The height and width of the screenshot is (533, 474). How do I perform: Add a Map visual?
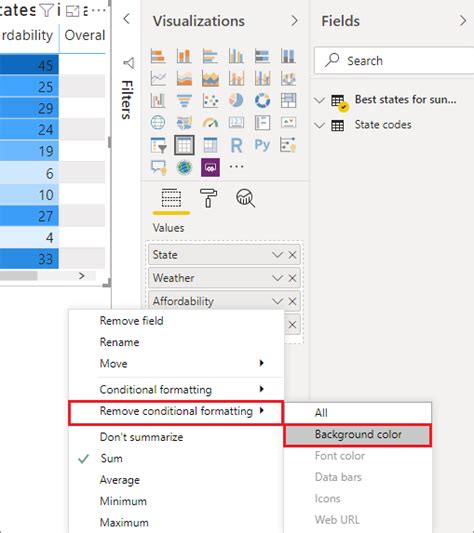158,122
